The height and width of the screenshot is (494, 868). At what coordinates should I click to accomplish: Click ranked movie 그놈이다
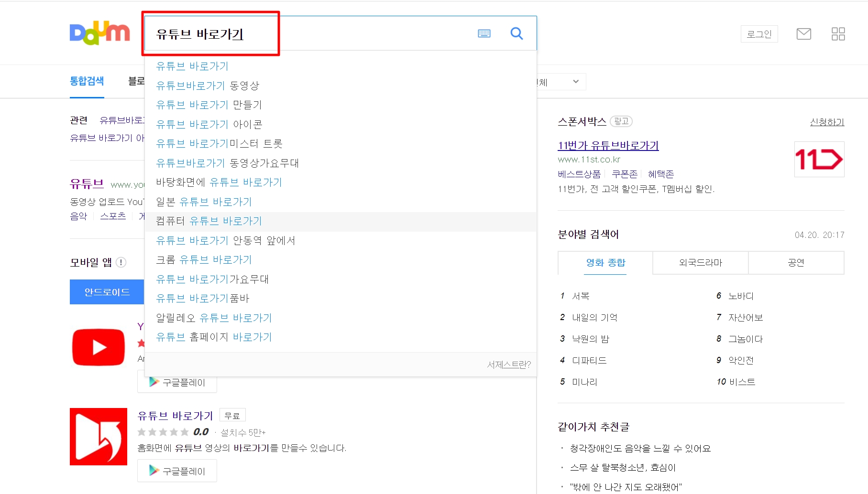click(x=746, y=339)
